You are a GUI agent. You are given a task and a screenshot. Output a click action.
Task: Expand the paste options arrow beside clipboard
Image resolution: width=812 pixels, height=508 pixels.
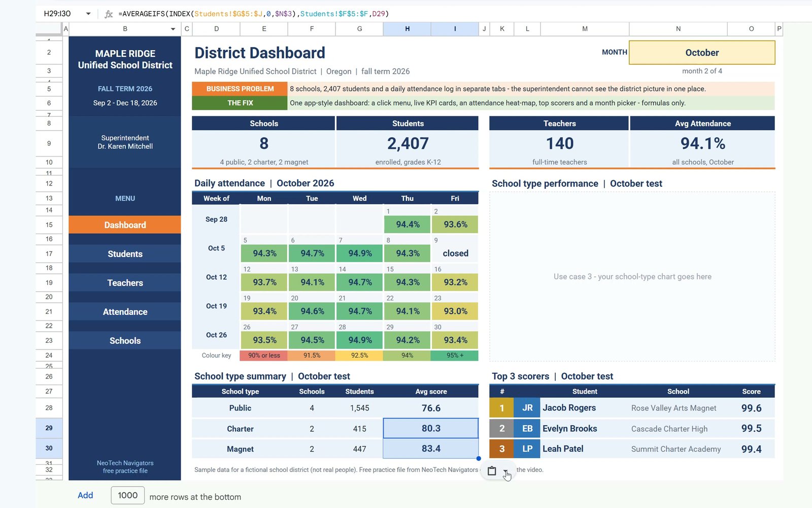[x=505, y=471]
